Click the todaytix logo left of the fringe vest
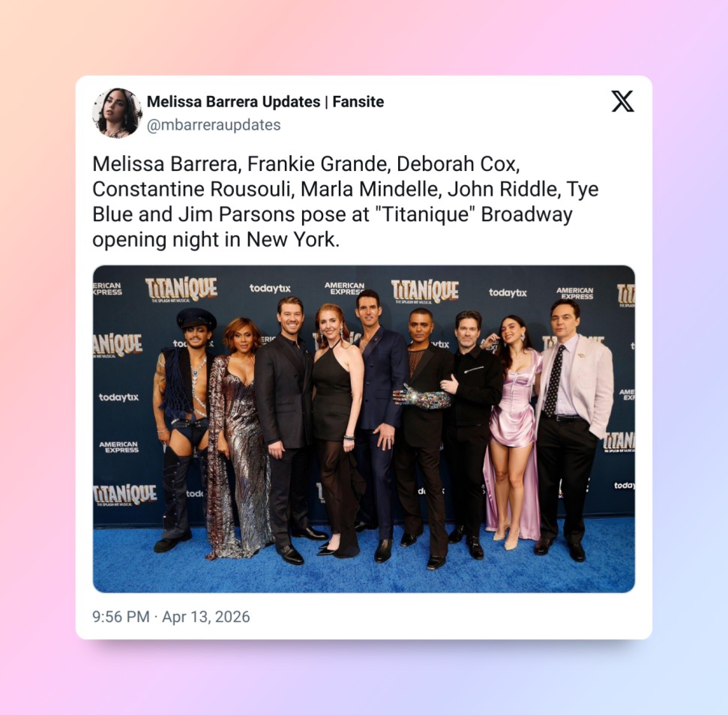Viewport: 728px width, 715px height. click(118, 397)
